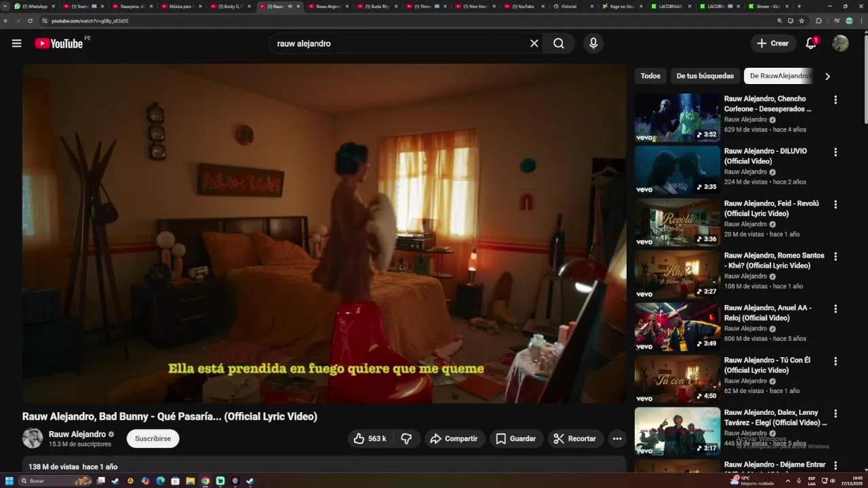
Task: Pause the playing Qué Pasaría video
Action: pos(324,233)
